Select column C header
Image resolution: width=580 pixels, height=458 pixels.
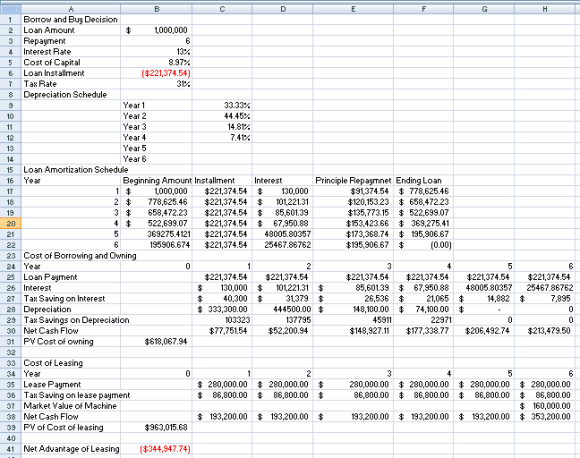click(222, 9)
